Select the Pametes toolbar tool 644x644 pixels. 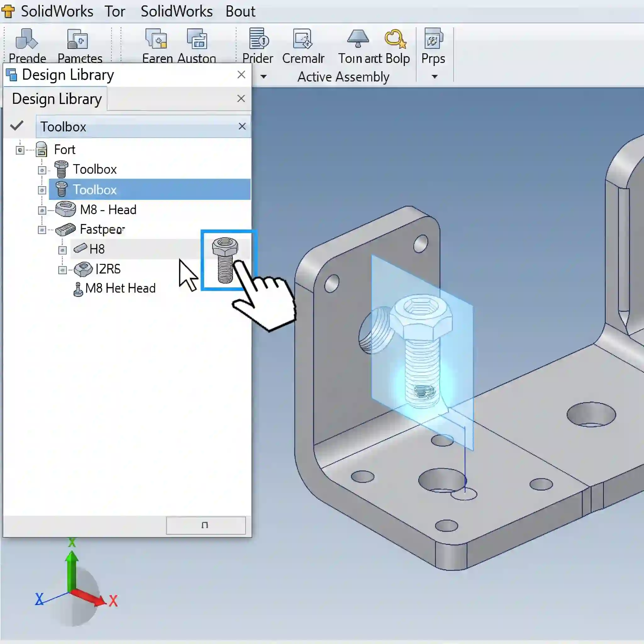[x=80, y=46]
